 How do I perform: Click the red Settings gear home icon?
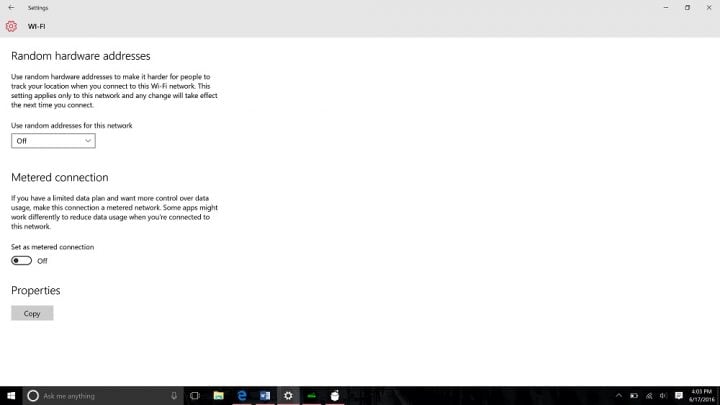pyautogui.click(x=11, y=26)
